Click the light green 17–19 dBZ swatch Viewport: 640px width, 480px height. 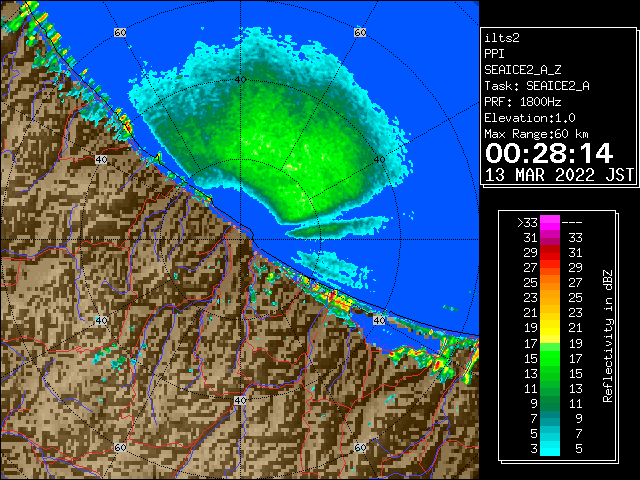549,343
